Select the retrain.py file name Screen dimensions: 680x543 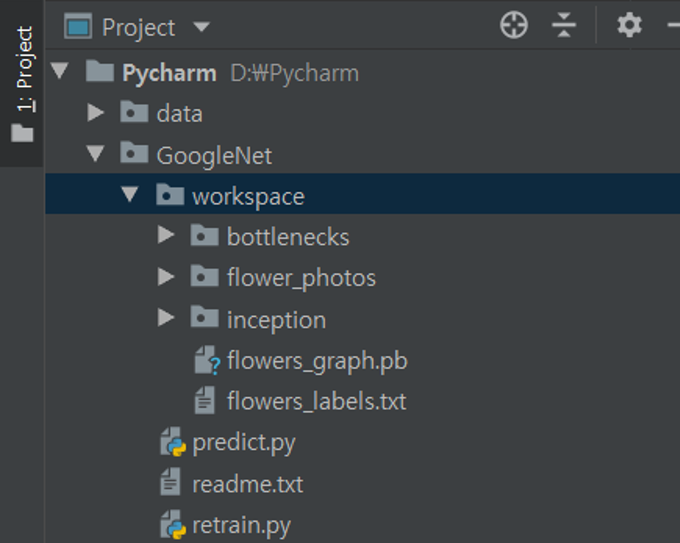[242, 527]
